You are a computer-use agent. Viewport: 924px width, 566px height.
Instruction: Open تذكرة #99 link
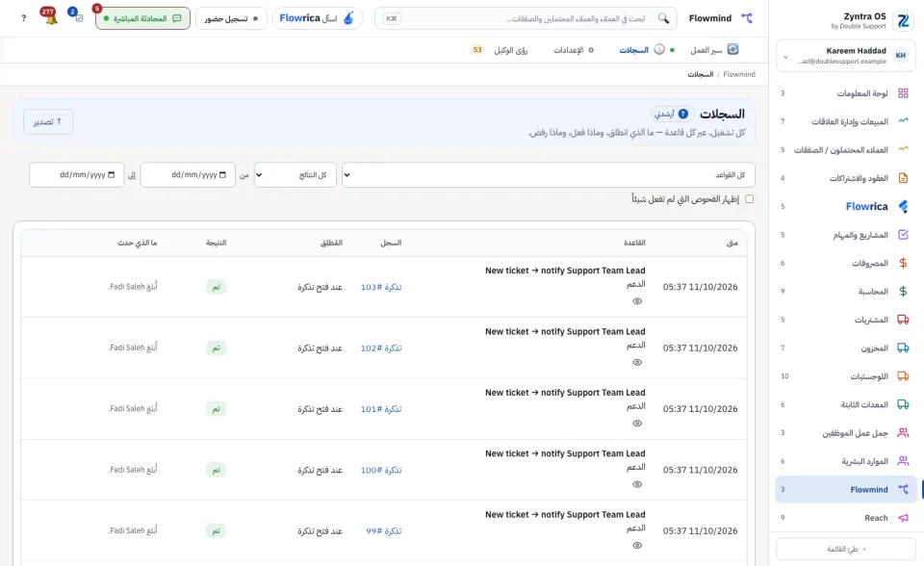(x=384, y=531)
